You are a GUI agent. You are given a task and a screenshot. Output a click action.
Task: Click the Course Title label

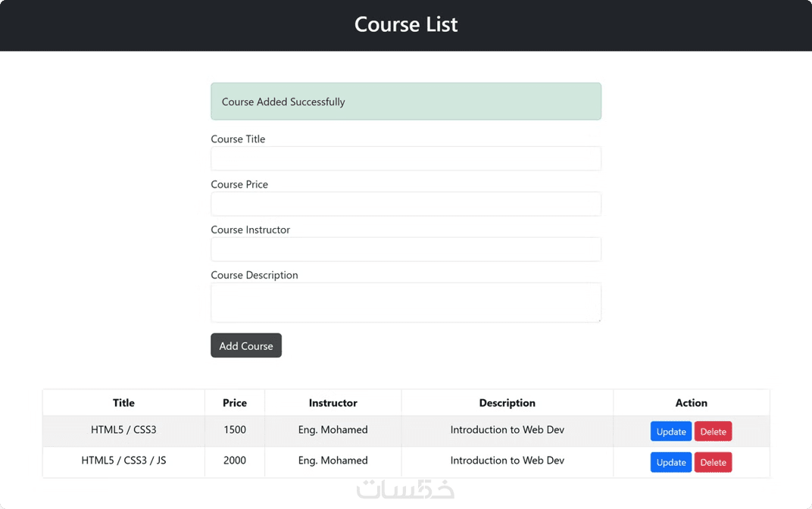(238, 139)
